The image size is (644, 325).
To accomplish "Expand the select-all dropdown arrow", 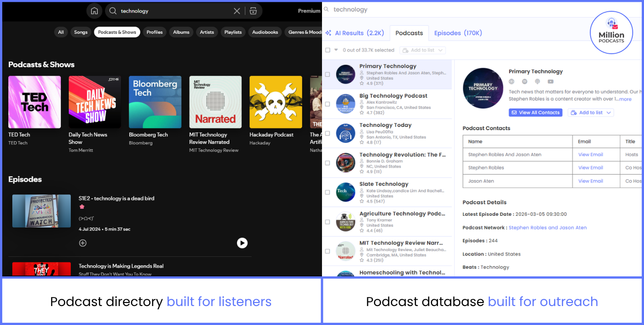I will (336, 50).
